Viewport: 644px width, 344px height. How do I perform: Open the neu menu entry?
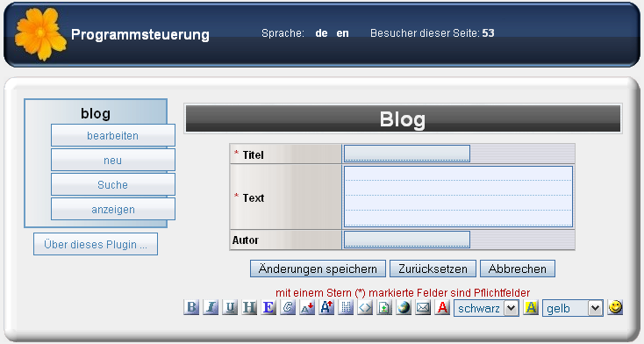coord(113,160)
